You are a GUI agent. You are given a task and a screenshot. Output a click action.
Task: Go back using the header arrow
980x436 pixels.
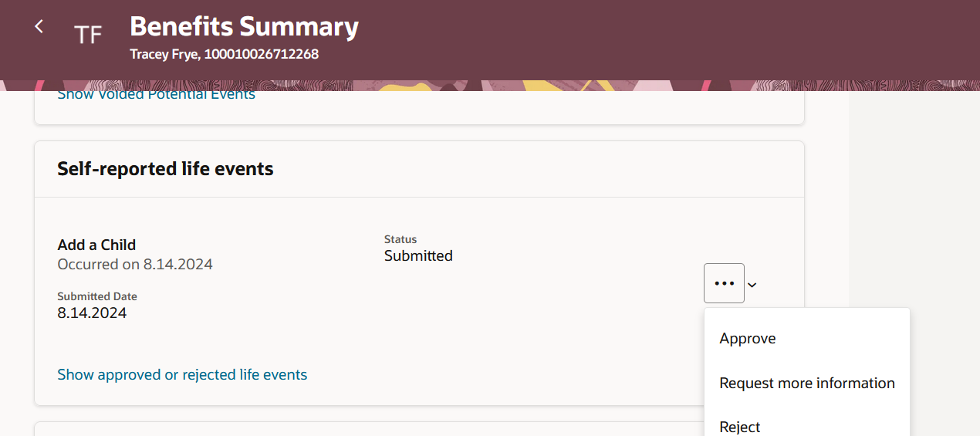(x=39, y=27)
